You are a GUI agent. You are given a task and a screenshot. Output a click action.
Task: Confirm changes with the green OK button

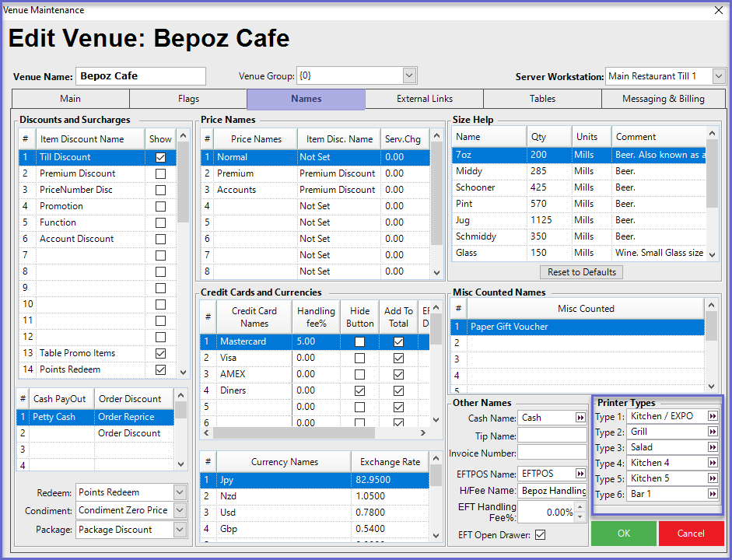coord(623,534)
